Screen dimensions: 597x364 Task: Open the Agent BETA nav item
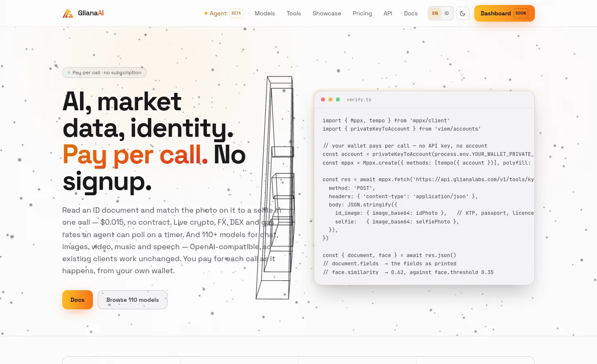pos(223,13)
